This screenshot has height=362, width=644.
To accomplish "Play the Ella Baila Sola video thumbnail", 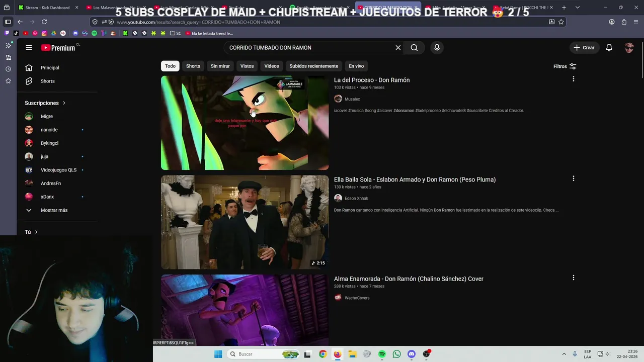I will coord(245,222).
